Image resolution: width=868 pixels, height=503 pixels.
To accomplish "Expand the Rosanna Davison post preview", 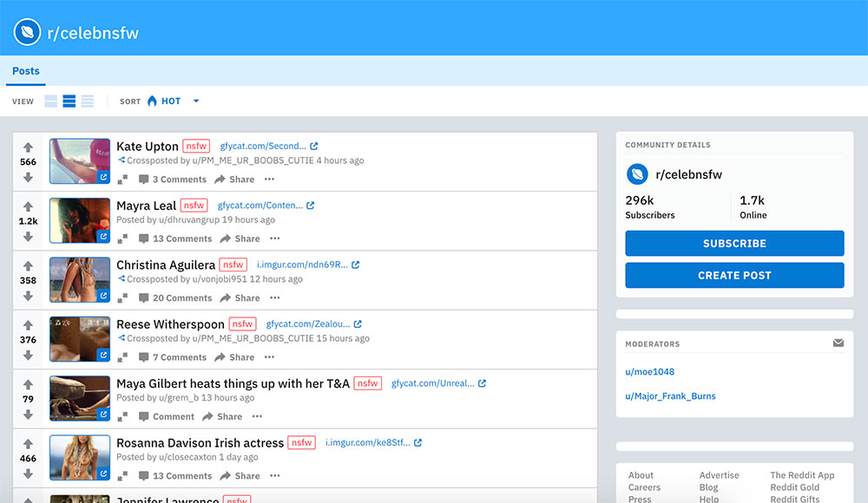I will point(122,475).
